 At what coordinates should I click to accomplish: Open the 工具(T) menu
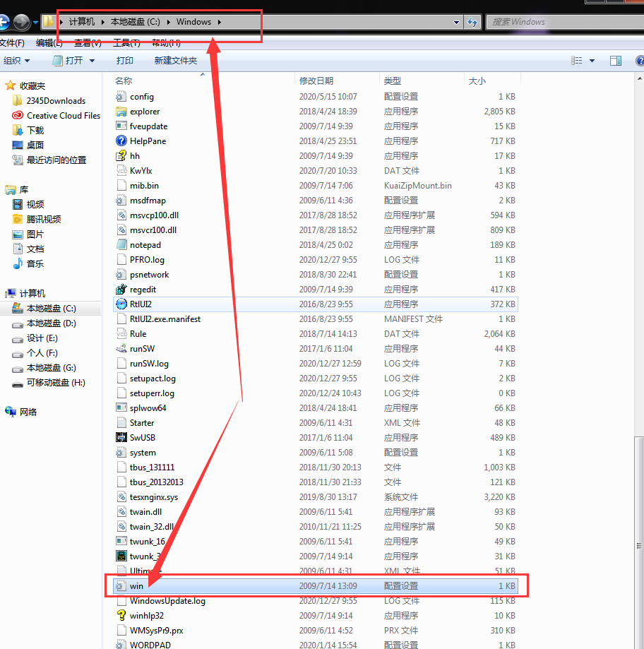click(126, 42)
